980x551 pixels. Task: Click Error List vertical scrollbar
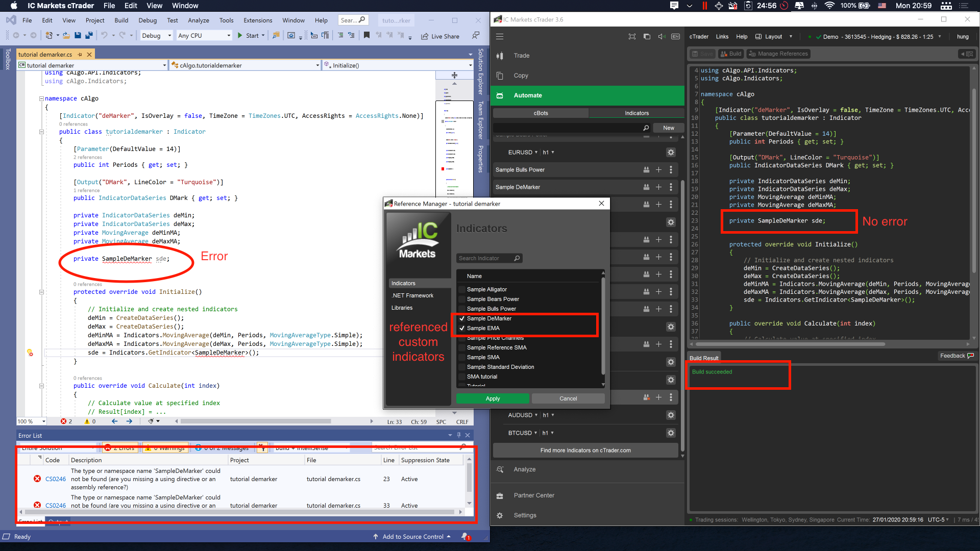click(469, 478)
